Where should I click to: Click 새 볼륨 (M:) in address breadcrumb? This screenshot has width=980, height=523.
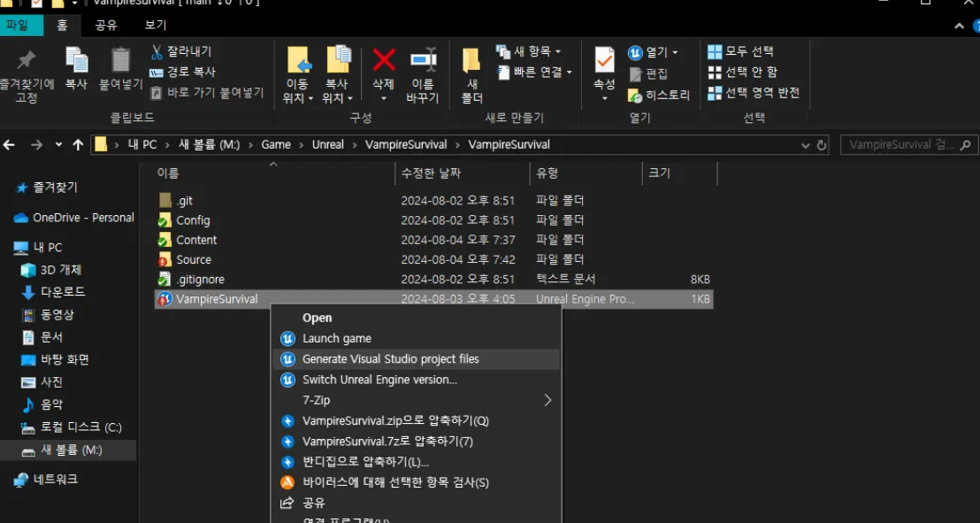pyautogui.click(x=210, y=145)
